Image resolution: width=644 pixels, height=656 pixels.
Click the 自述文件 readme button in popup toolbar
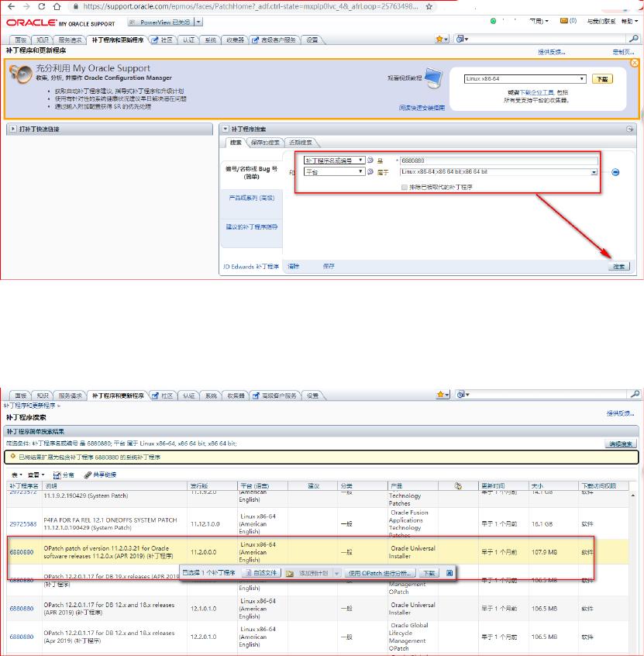(x=261, y=573)
